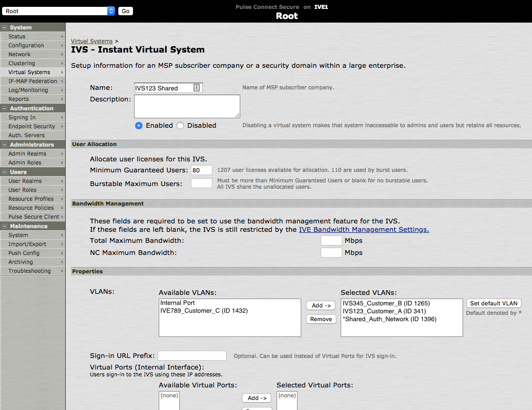The image size is (532, 410).
Task: Expand the Configuration submenu arrow
Action: pos(62,46)
